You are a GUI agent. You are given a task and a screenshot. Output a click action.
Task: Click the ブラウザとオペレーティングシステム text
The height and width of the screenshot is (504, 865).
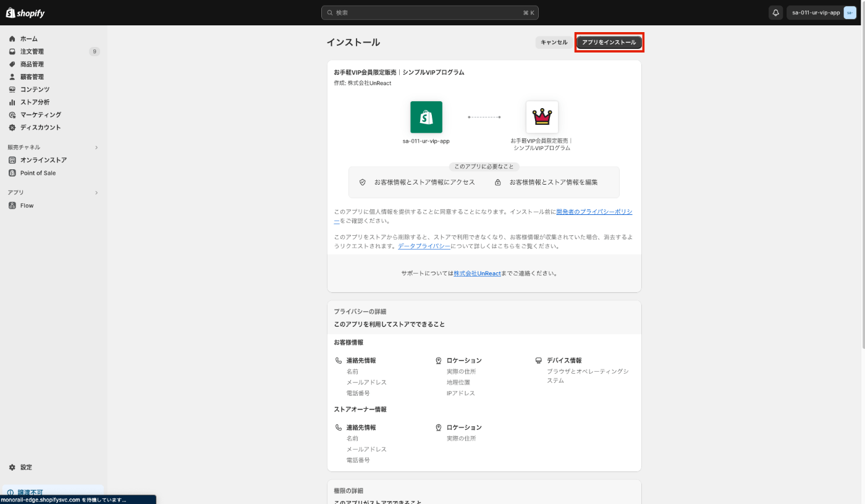[x=588, y=376]
